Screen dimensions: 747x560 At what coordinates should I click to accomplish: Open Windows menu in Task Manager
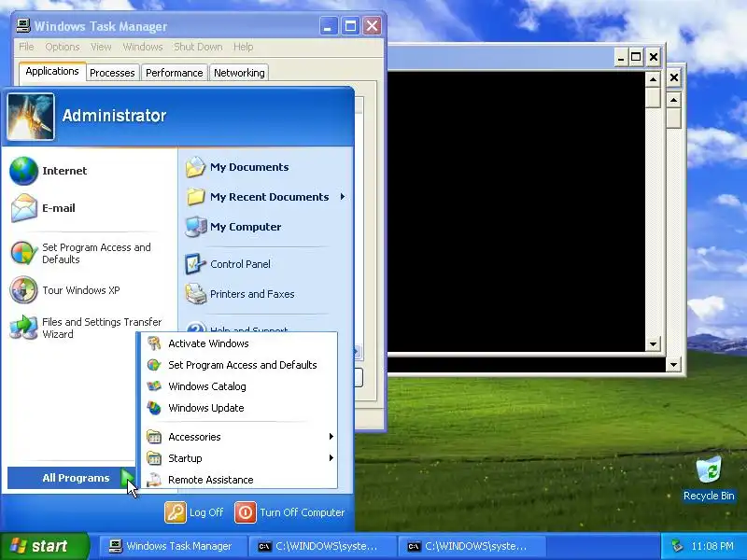[x=143, y=47]
